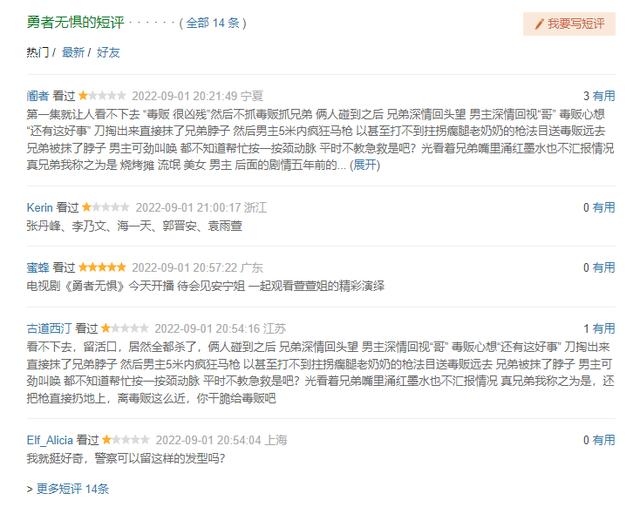Mark Kerin's review as 有用
Screen dimensions: 640x507
click(604, 207)
